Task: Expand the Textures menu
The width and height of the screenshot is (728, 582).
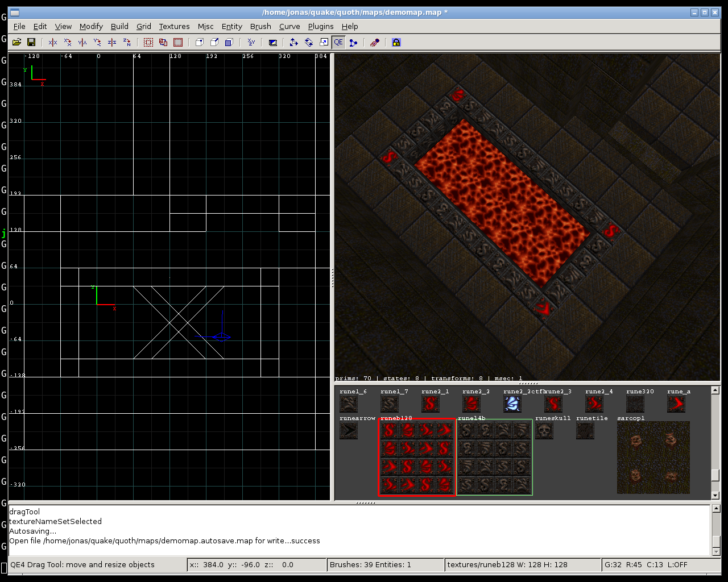Action: tap(174, 26)
